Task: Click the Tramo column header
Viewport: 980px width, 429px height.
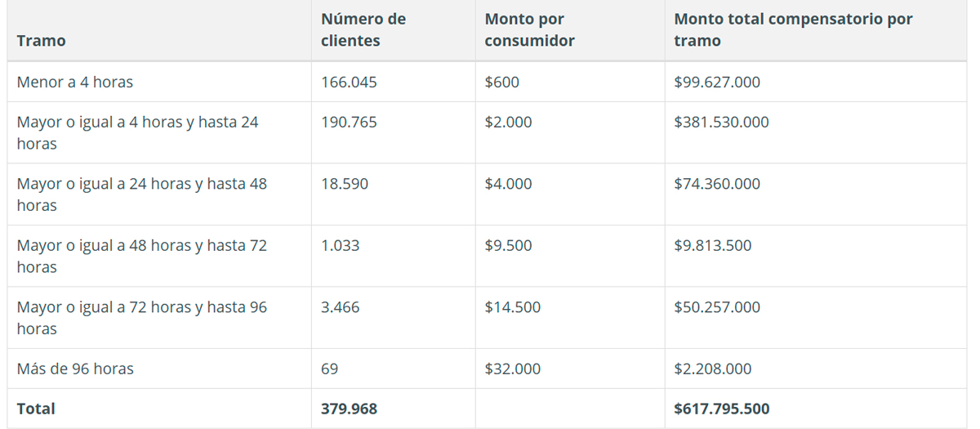Action: pyautogui.click(x=42, y=41)
